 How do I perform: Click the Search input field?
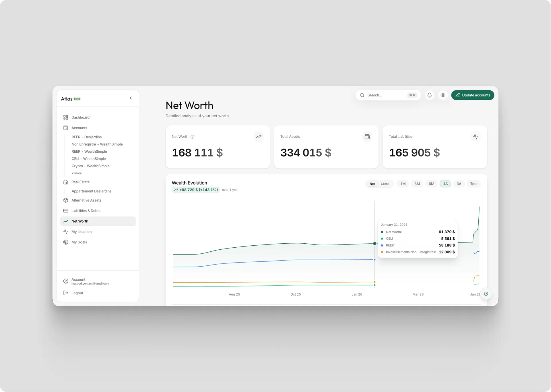(388, 95)
